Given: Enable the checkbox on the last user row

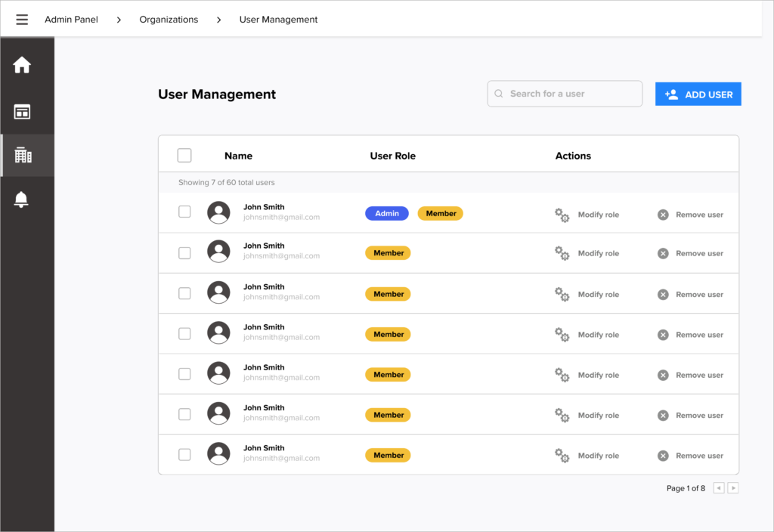Looking at the screenshot, I should [184, 454].
